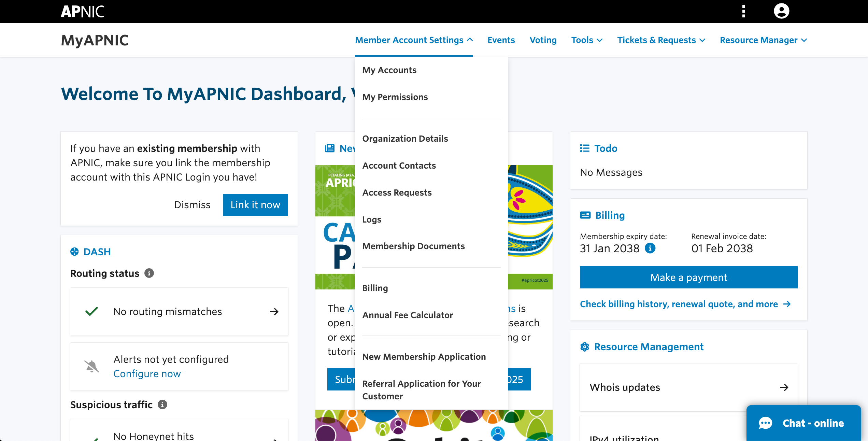This screenshot has height=441, width=868.
Task: Click the 'No Messages' text
Action: point(611,172)
